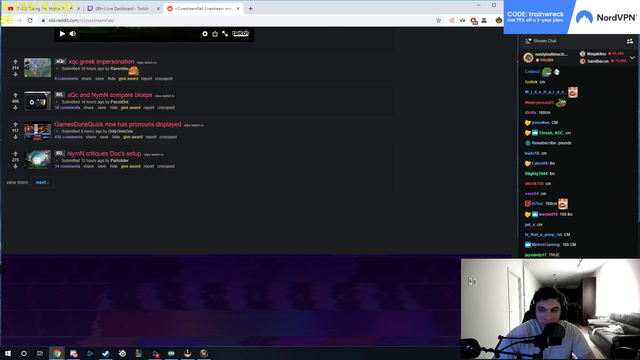Screen dimensions: 640x360
Task: Open author Ravenlite's profile
Action: coord(120,69)
